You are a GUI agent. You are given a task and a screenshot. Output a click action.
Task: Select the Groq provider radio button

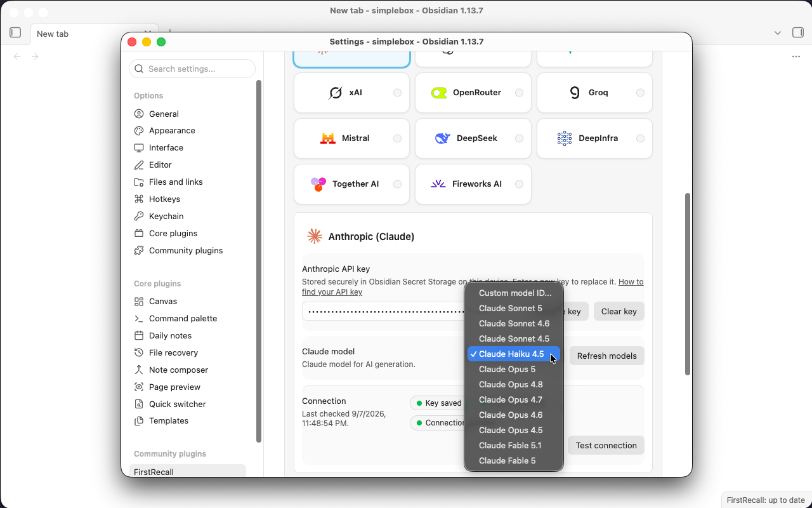tap(640, 93)
